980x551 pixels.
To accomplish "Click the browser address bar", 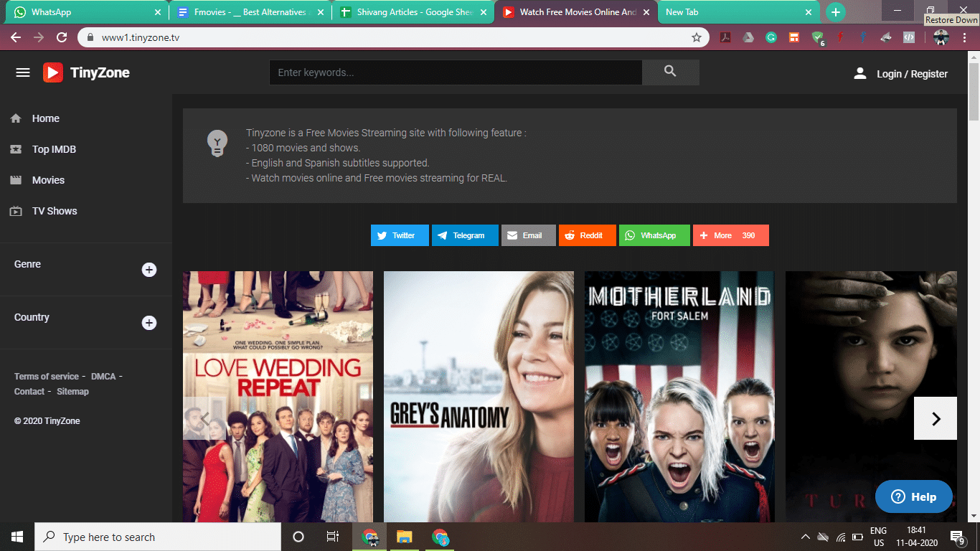I will [x=393, y=37].
